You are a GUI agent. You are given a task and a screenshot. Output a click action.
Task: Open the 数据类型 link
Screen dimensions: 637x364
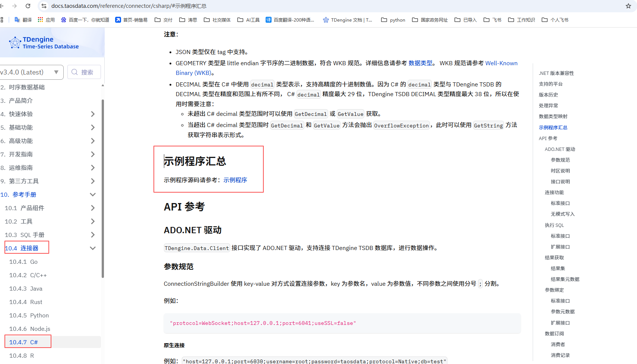[x=420, y=63]
